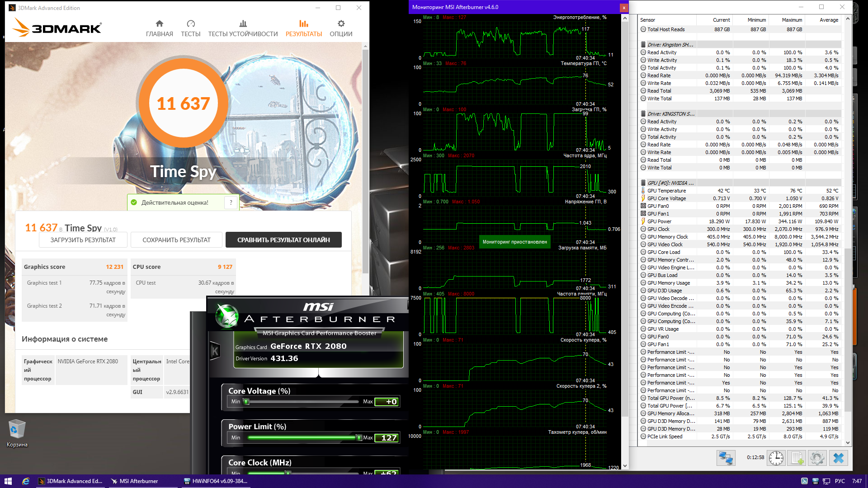Select the РЕЗУЛЬТАТЫ tab
The image size is (868, 488).
(303, 28)
